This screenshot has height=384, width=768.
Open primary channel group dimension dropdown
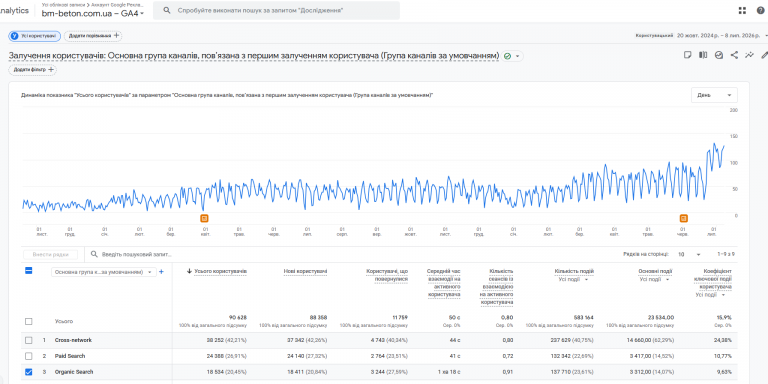pyautogui.click(x=103, y=272)
